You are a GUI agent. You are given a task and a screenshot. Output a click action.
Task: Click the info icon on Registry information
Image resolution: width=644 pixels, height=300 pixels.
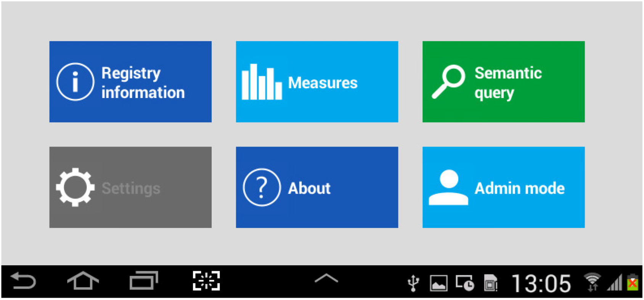[x=75, y=82]
